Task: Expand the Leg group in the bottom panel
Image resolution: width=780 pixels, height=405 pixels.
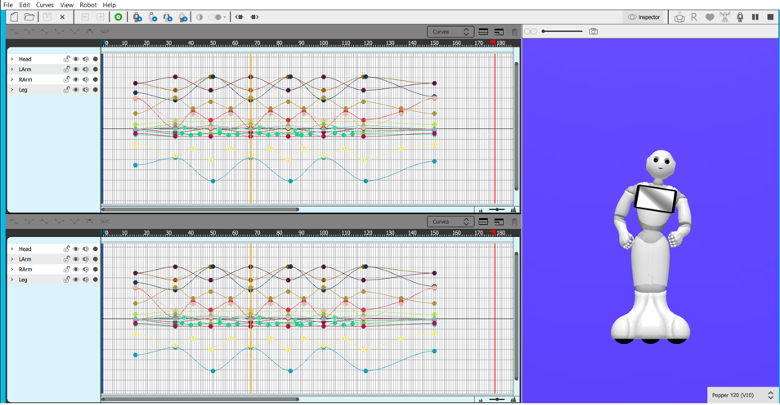Action: (12, 280)
